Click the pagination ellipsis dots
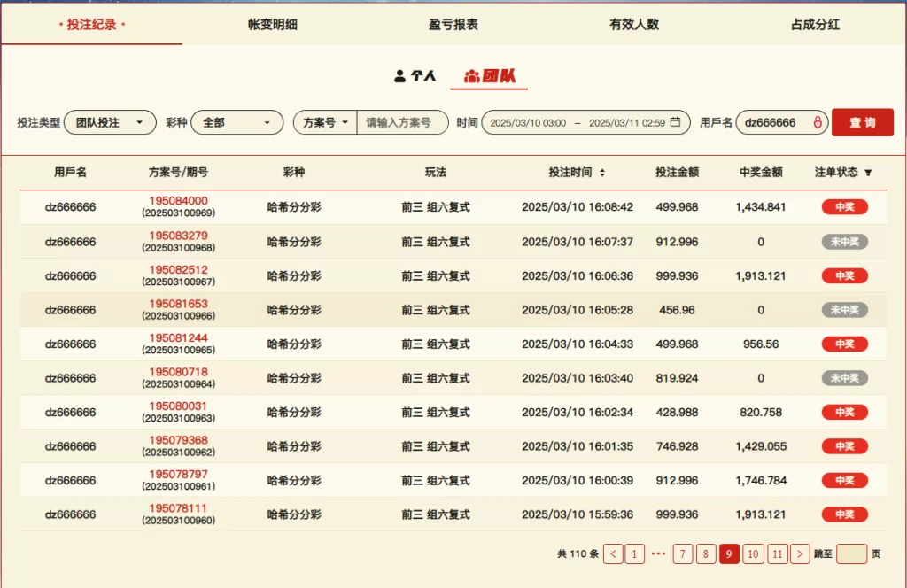 (x=658, y=553)
